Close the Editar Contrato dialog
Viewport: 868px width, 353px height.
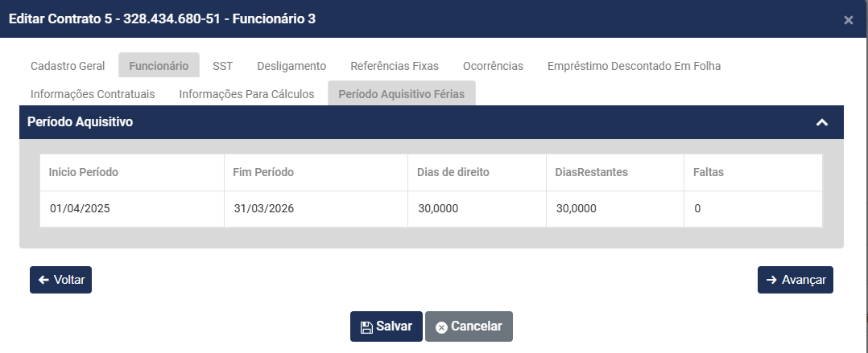click(x=848, y=20)
